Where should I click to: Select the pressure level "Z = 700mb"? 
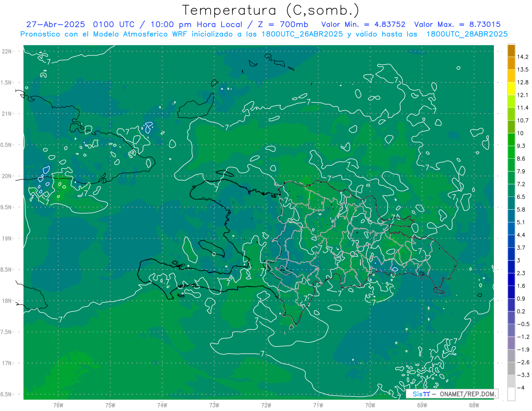point(284,24)
